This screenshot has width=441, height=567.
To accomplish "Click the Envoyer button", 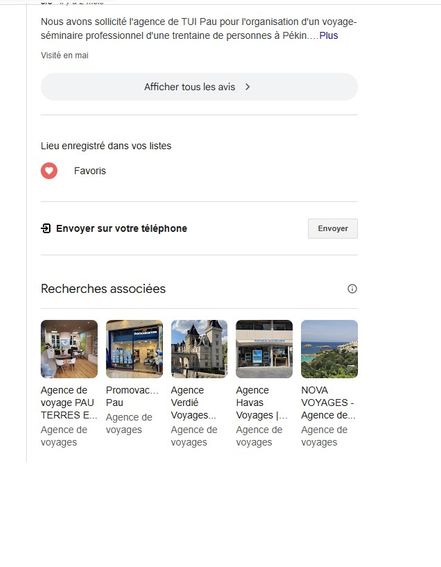I will (x=333, y=229).
